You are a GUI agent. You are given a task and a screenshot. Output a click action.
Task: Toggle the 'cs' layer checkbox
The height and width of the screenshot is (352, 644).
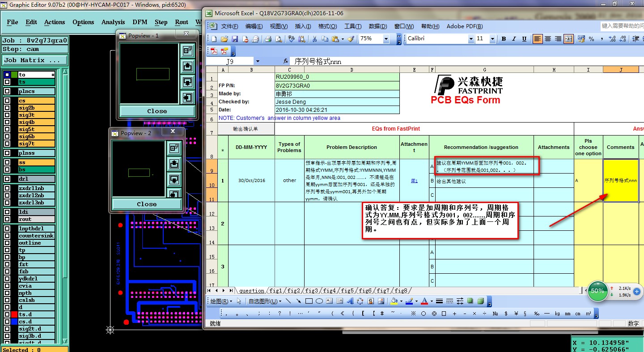pyautogui.click(x=7, y=101)
